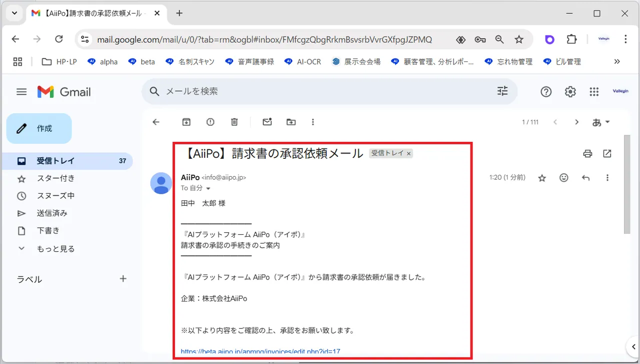This screenshot has width=640, height=364.
Task: Add an emoji reaction to message
Action: tap(564, 178)
